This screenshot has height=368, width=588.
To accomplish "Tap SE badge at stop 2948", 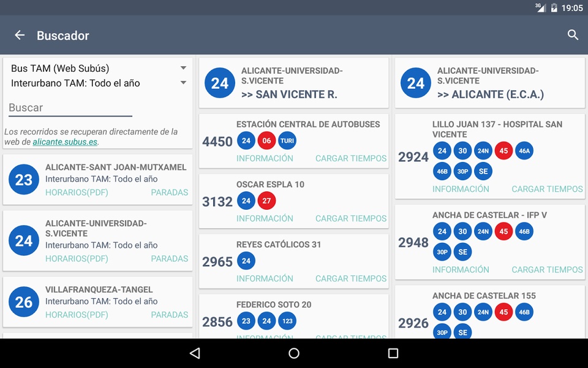I will click(x=463, y=252).
